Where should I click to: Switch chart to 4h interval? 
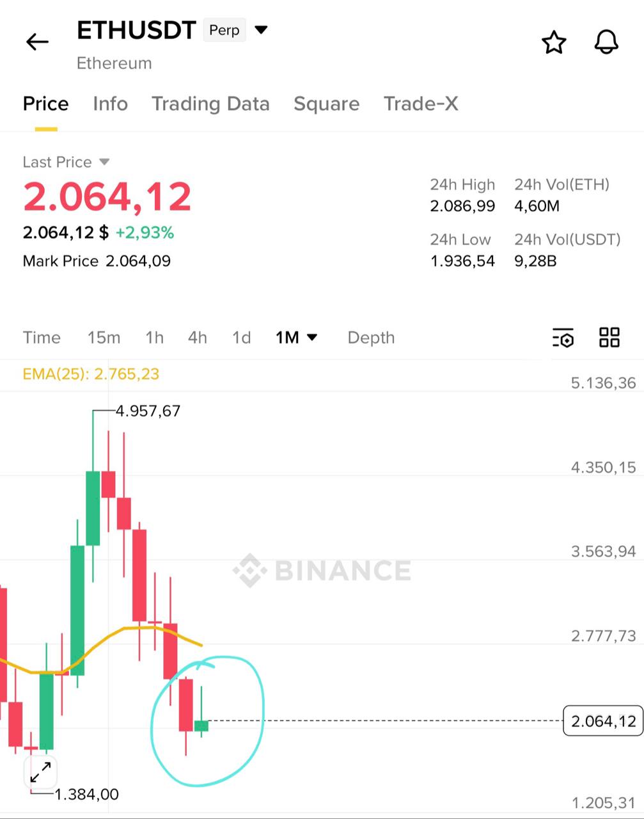tap(198, 337)
